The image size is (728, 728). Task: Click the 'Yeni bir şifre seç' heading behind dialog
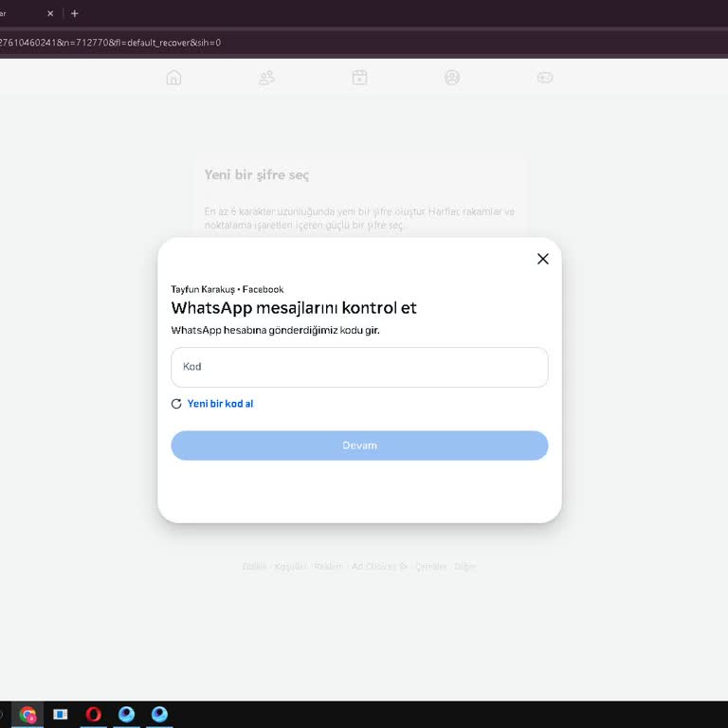257,175
